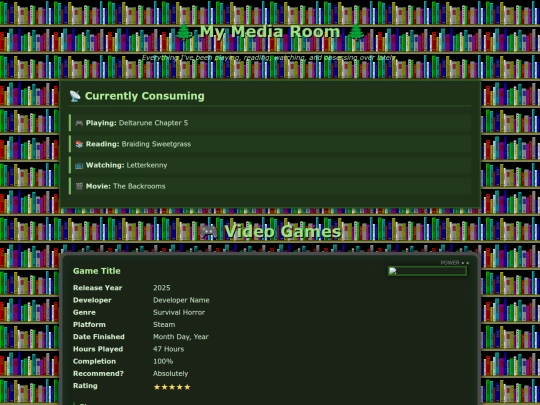Click '100%' completion value
This screenshot has width=540, height=405.
tap(163, 361)
